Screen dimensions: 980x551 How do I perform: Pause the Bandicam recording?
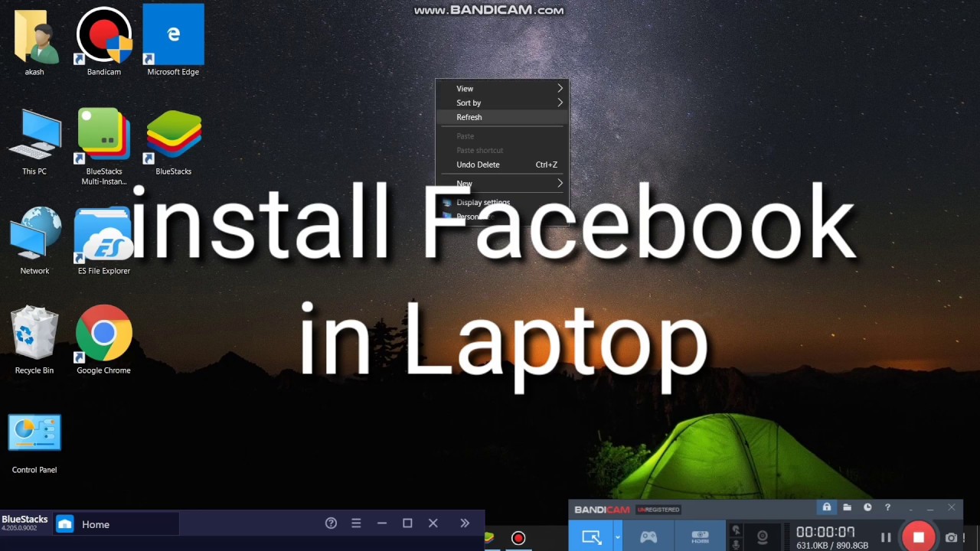[x=886, y=538]
